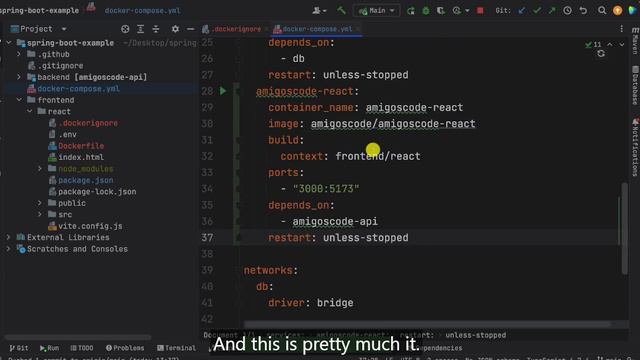The height and width of the screenshot is (360, 640).
Task: Open the Notifications tool window
Action: 635,147
